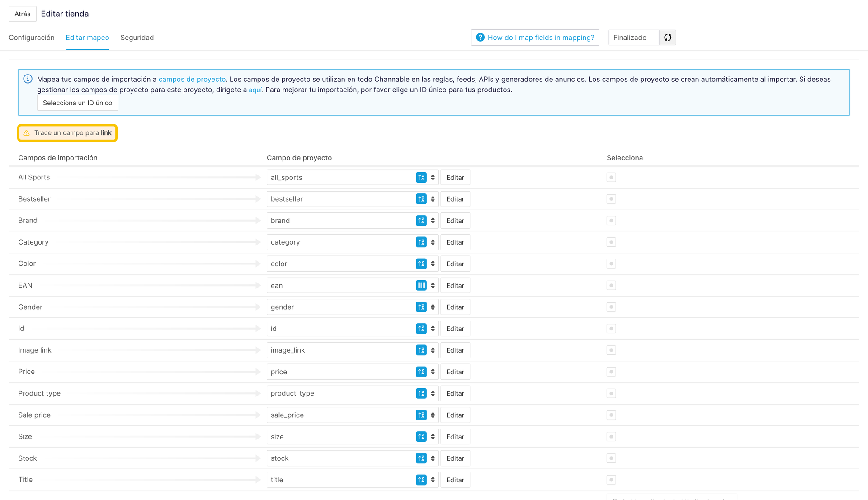Click the barcode type icon on the EAN row

[x=421, y=285]
